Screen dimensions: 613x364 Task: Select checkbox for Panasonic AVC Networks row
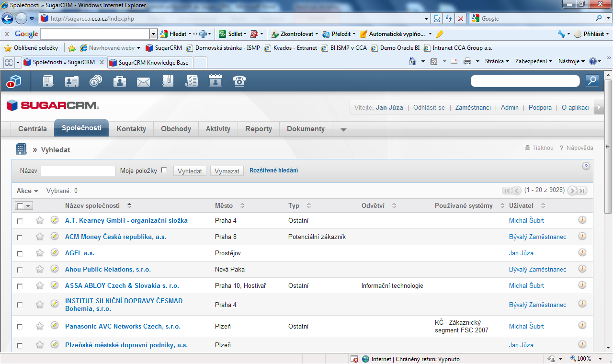click(x=20, y=327)
